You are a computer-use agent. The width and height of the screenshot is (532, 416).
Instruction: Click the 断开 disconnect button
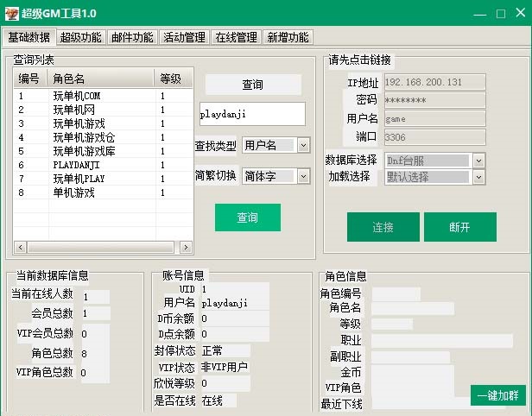(460, 227)
